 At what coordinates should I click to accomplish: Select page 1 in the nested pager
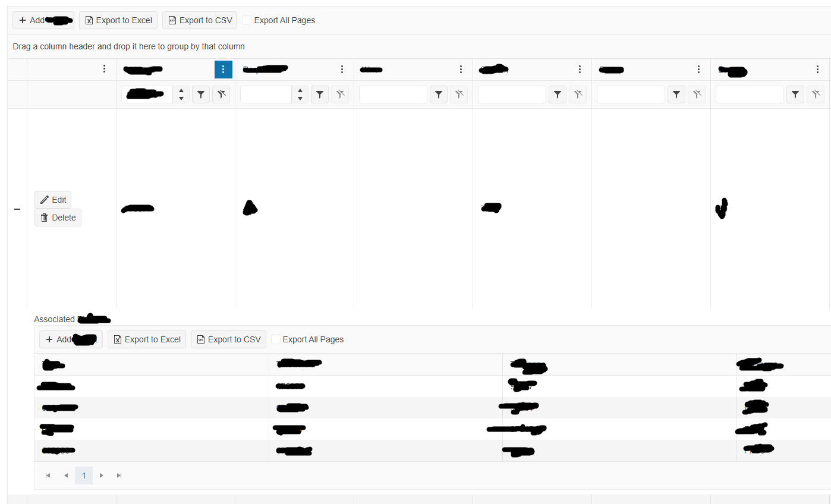[84, 475]
